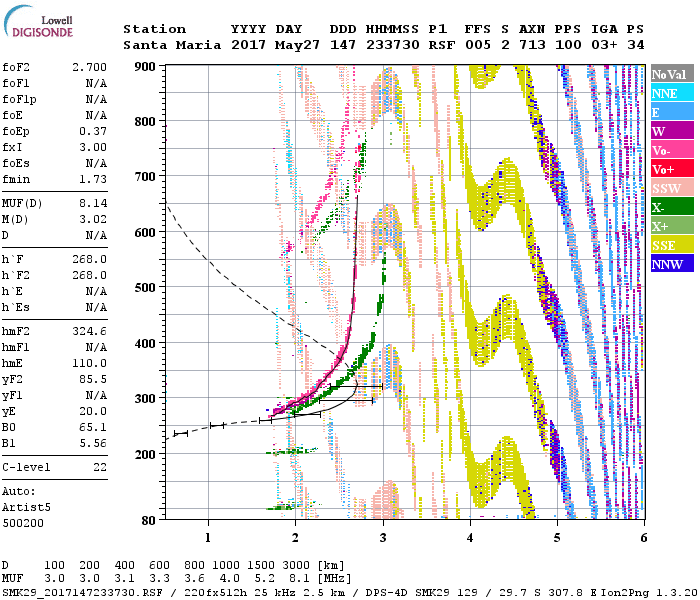The width and height of the screenshot is (700, 600).
Task: Select the Vo- pink legend swatch
Action: [672, 150]
